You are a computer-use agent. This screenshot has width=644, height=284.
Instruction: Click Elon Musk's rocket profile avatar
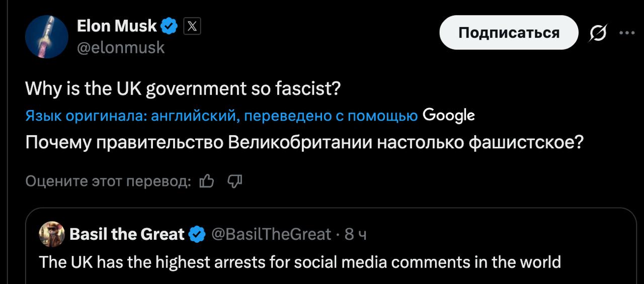(x=47, y=36)
